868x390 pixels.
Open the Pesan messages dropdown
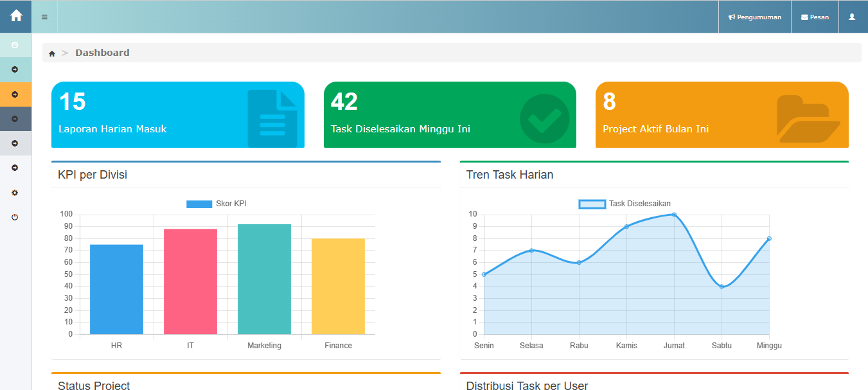click(815, 17)
